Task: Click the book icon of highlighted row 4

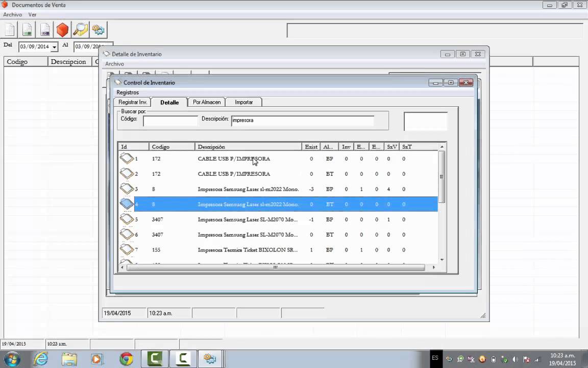Action: point(127,203)
